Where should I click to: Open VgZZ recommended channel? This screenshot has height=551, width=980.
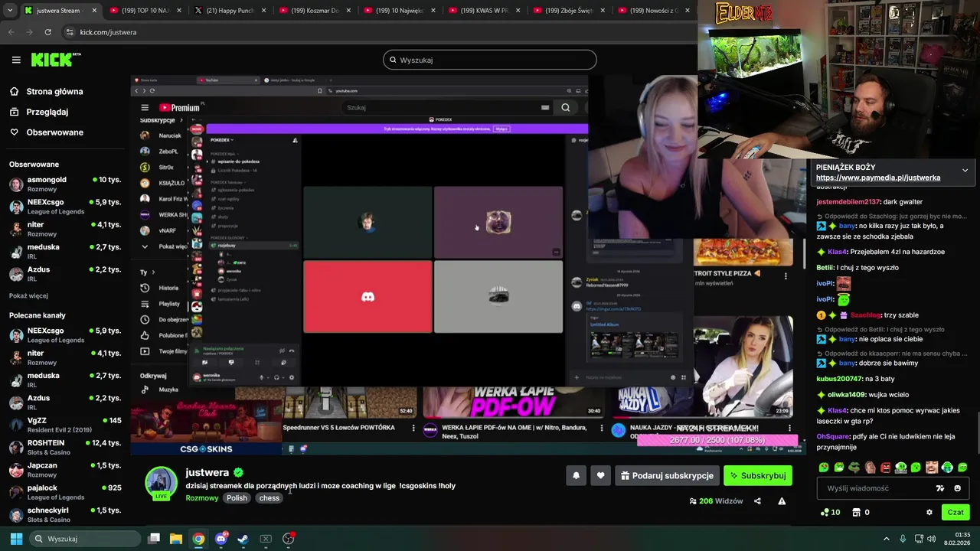(64, 425)
